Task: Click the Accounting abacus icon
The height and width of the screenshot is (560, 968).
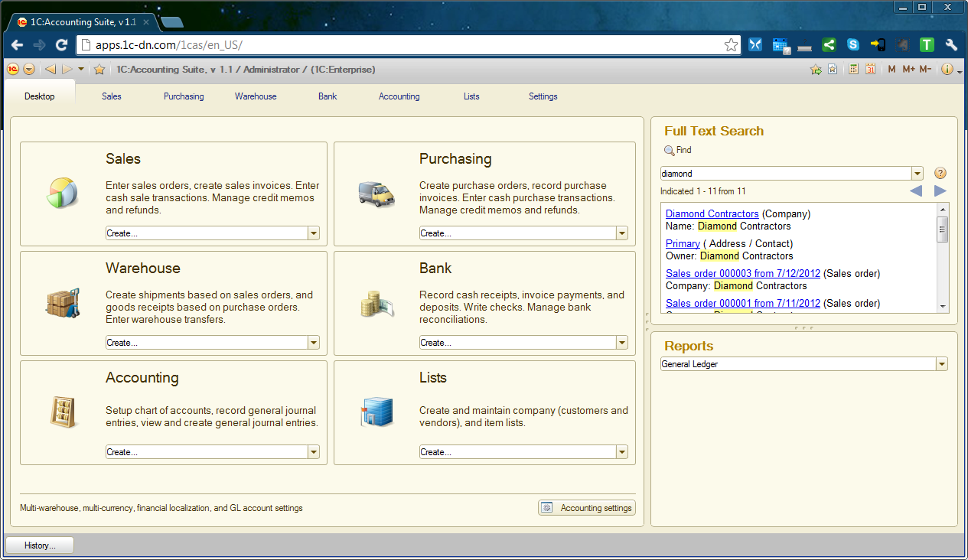Action: [x=63, y=412]
